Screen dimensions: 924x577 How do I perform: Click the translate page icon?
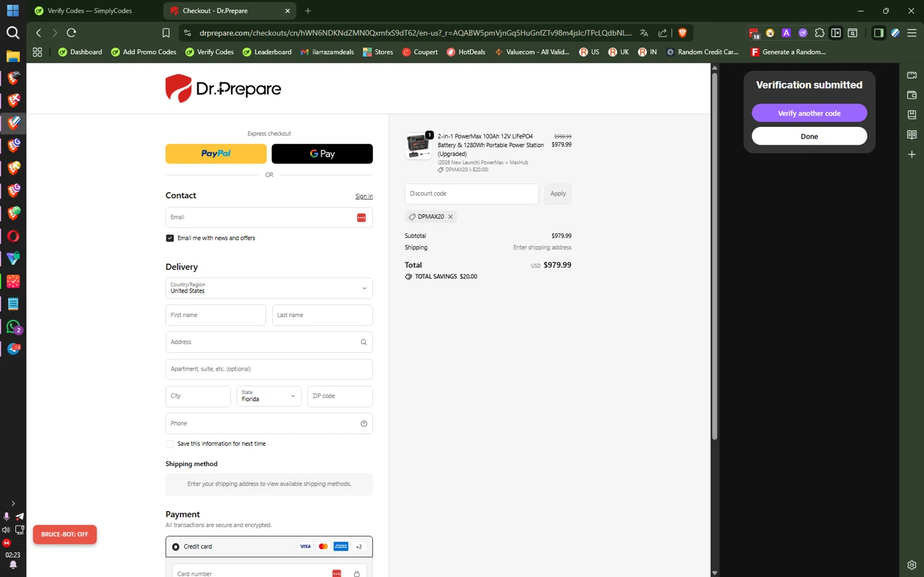coord(644,33)
